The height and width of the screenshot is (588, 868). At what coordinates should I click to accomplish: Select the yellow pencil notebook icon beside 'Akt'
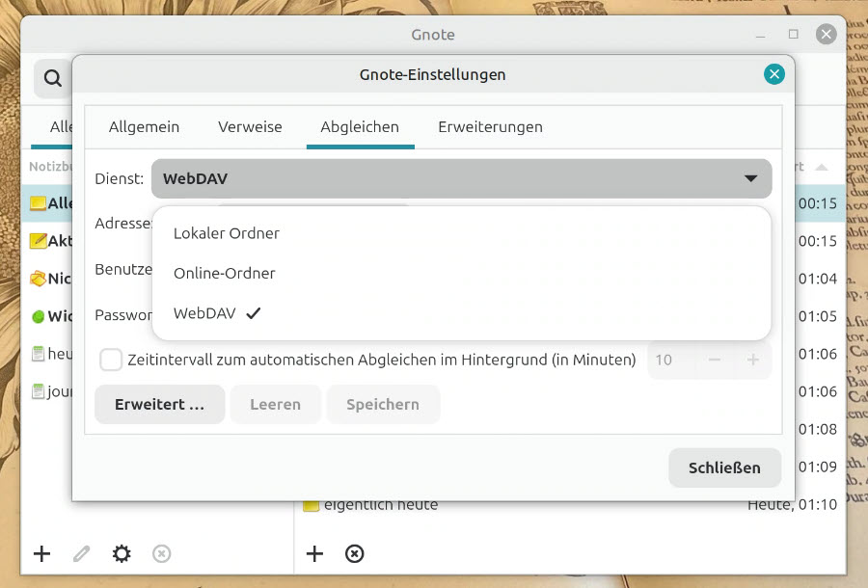click(x=38, y=241)
